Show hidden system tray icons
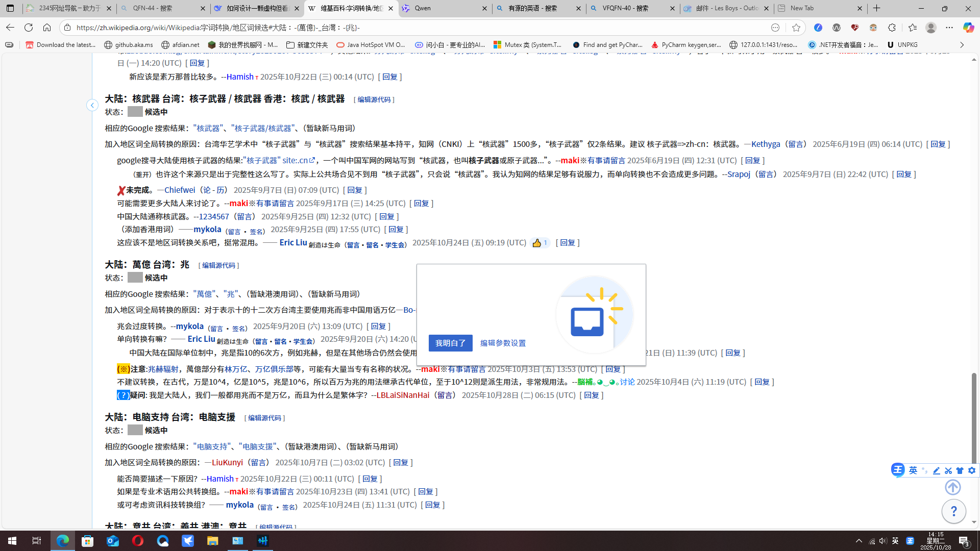 point(859,541)
